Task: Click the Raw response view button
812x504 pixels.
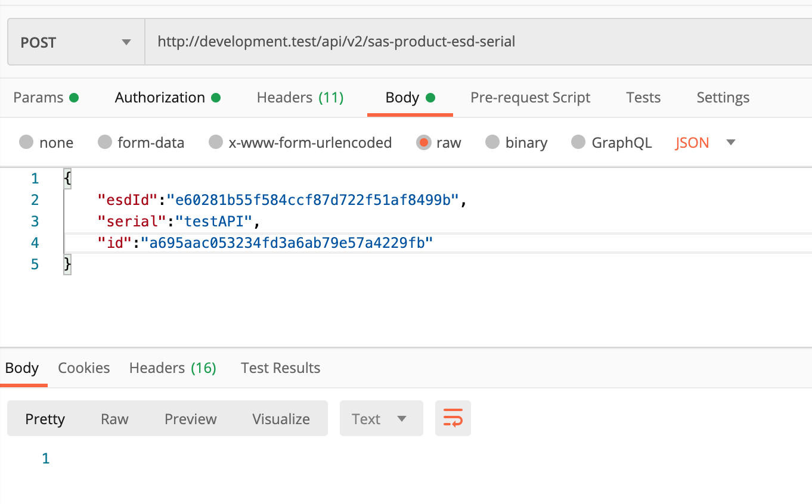Action: (x=114, y=419)
